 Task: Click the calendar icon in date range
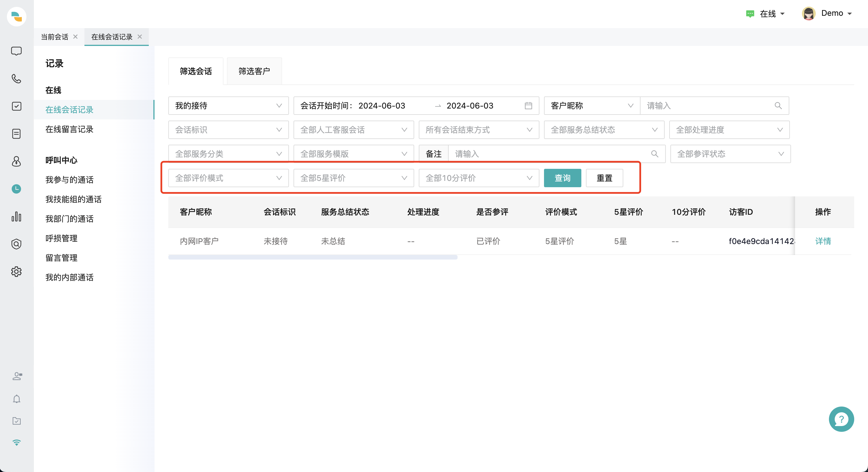528,106
